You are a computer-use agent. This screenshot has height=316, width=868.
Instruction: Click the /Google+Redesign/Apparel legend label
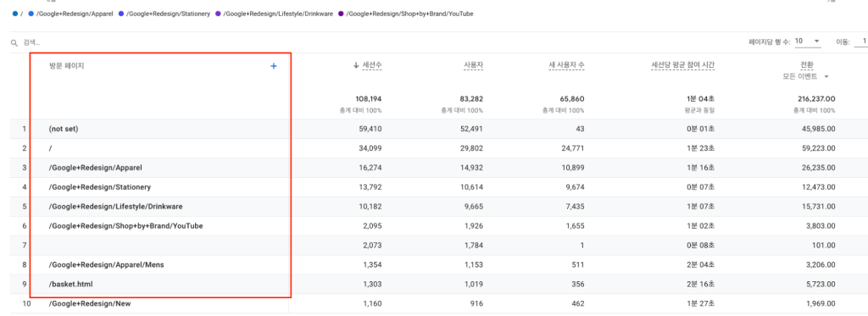[x=75, y=14]
